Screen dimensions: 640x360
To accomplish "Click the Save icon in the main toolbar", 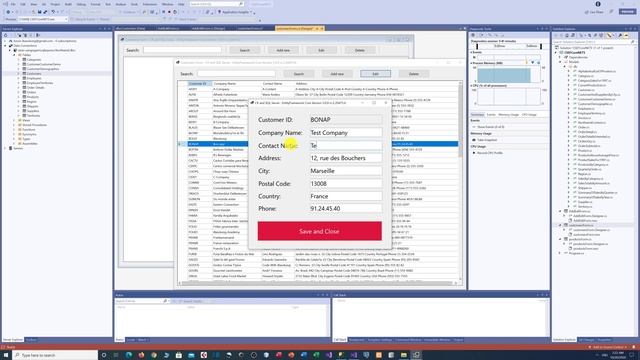I will (39, 12).
